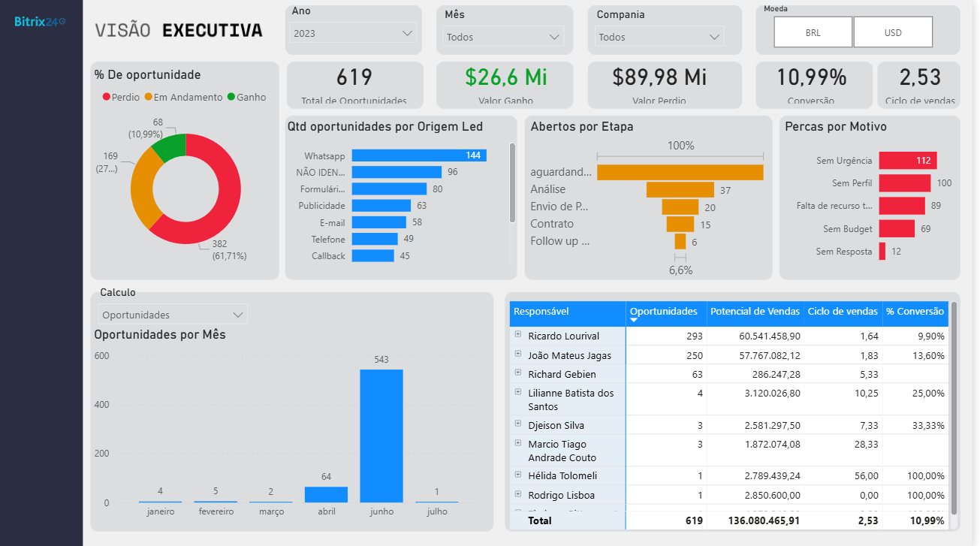Click the Bitrix24 logo in sidebar

40,22
